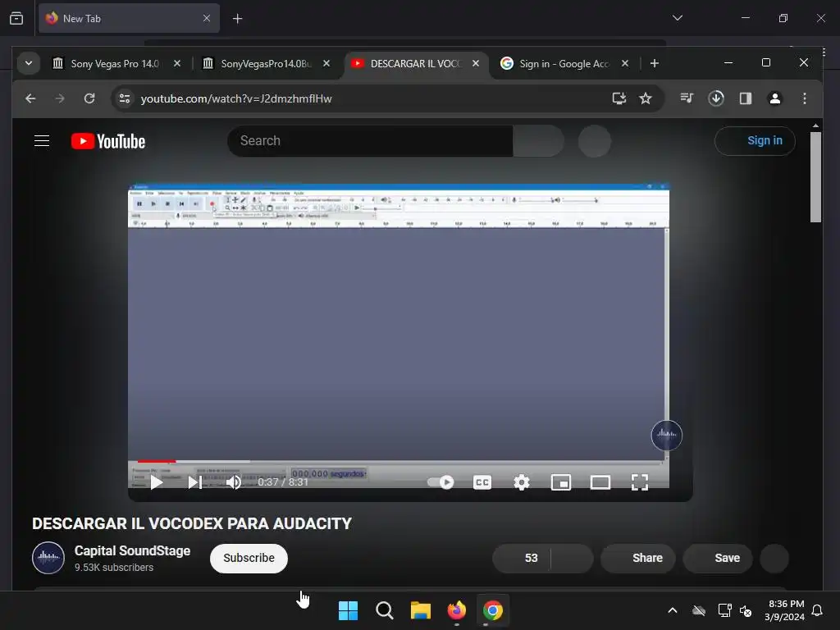
Task: Click the youtube.com URL address bar
Action: pos(235,98)
